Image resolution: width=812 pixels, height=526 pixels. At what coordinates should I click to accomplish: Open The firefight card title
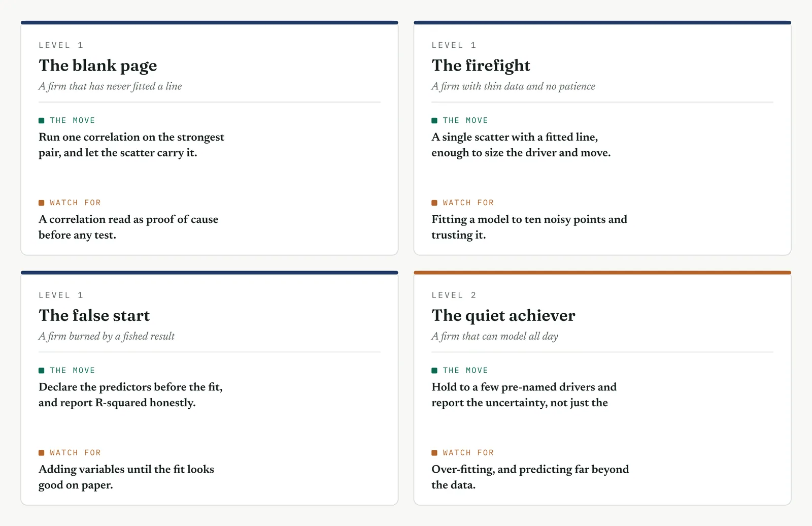coord(481,65)
